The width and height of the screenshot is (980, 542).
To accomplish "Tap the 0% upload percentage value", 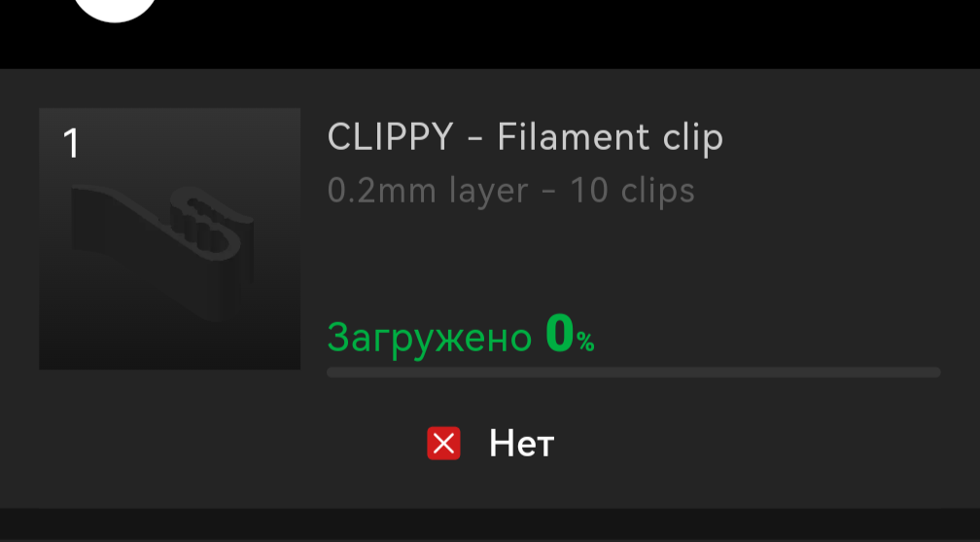I will (x=570, y=334).
